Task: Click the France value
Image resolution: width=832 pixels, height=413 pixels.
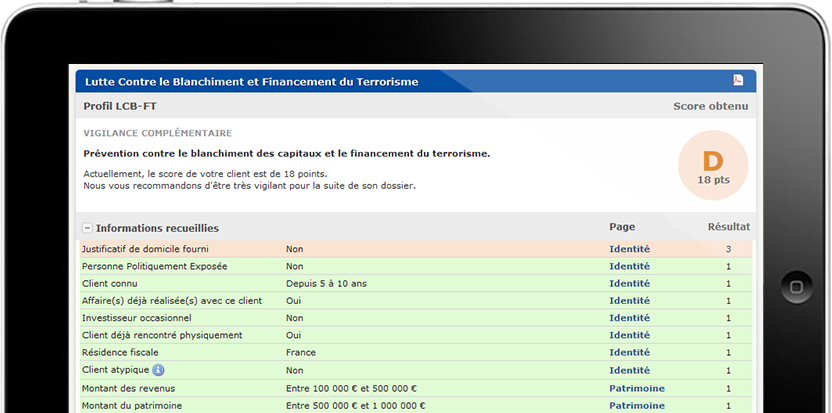Action: pos(301,352)
